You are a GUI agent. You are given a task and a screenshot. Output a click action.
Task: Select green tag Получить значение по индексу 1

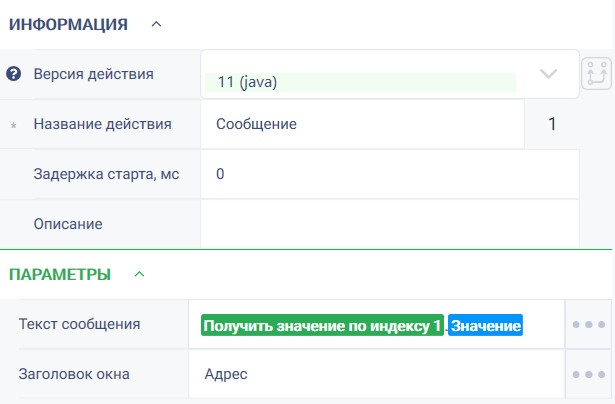(322, 325)
